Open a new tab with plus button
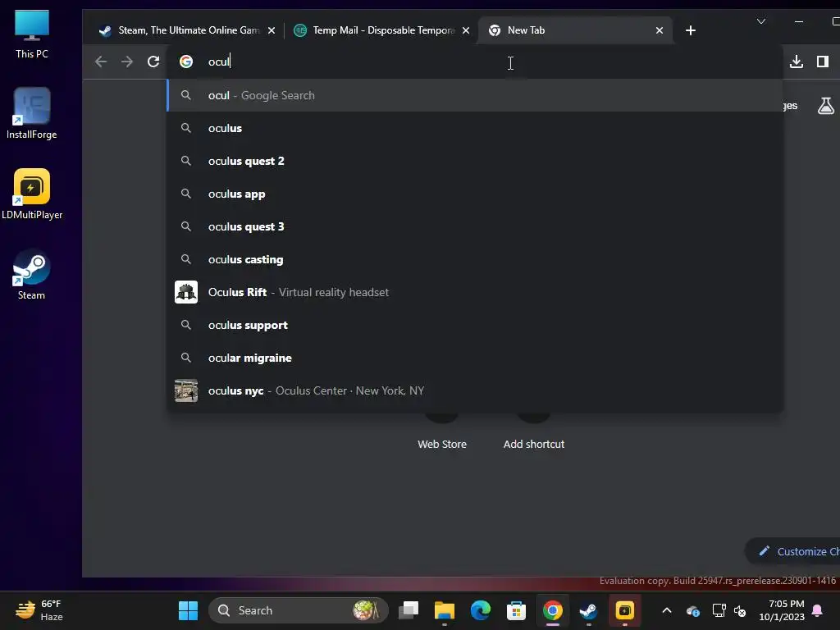The height and width of the screenshot is (630, 840). [x=691, y=30]
